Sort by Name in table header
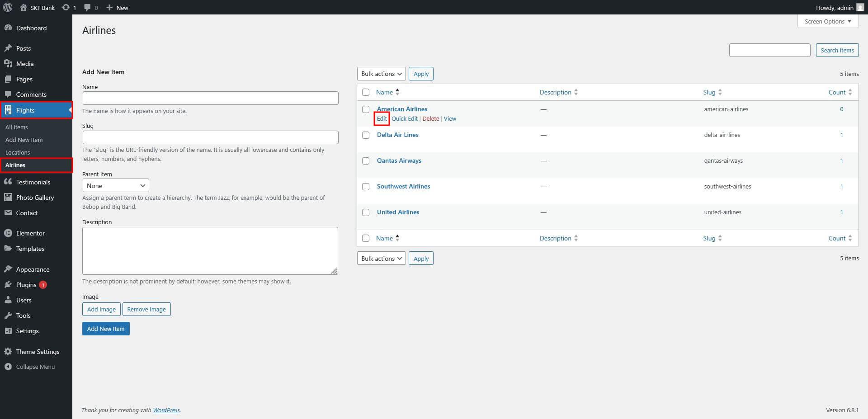868x419 pixels. pyautogui.click(x=387, y=92)
